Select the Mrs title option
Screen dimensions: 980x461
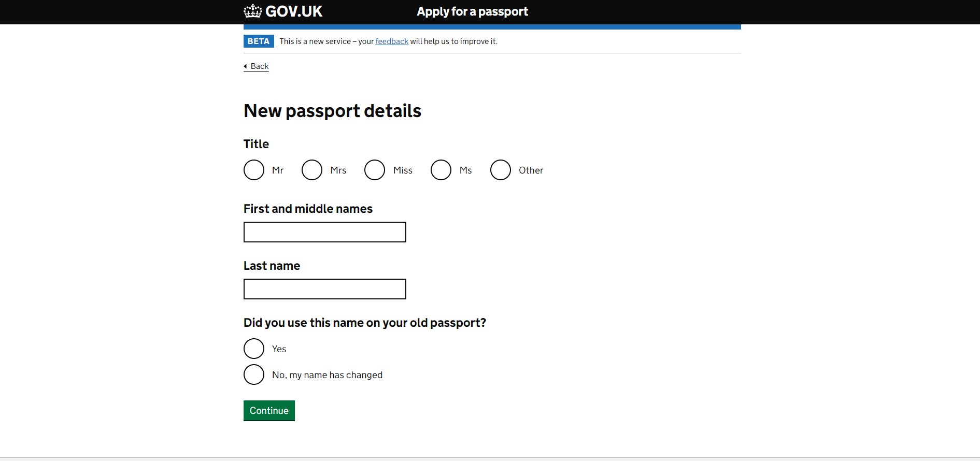[312, 170]
